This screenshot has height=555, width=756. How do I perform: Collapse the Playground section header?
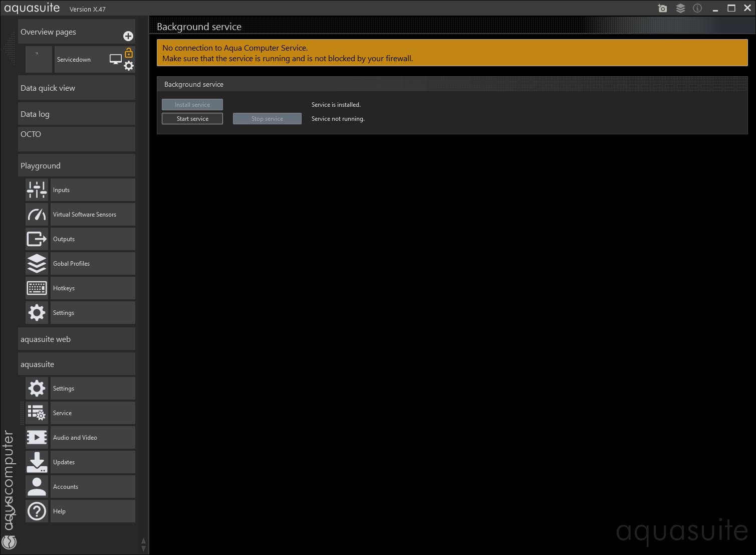(77, 165)
